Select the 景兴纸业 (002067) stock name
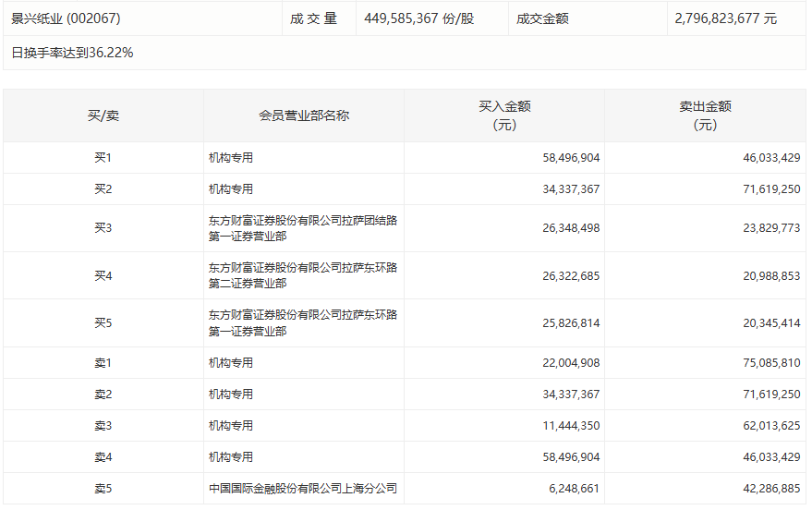Screen dimensions: 812x510 point(66,18)
